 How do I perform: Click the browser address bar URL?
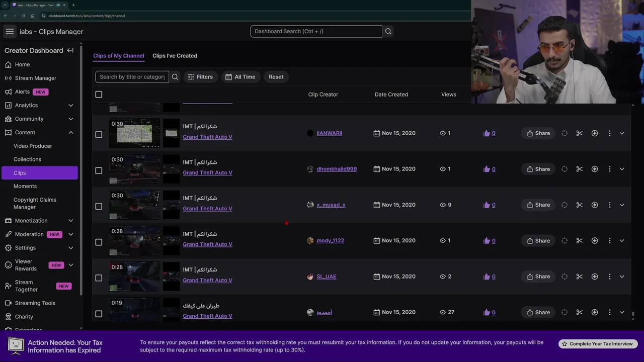(x=87, y=16)
